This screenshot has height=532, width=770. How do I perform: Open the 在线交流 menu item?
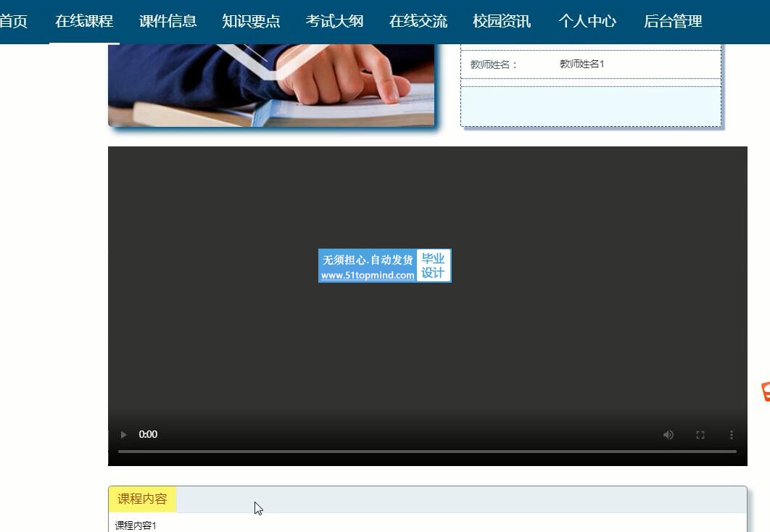coord(418,21)
